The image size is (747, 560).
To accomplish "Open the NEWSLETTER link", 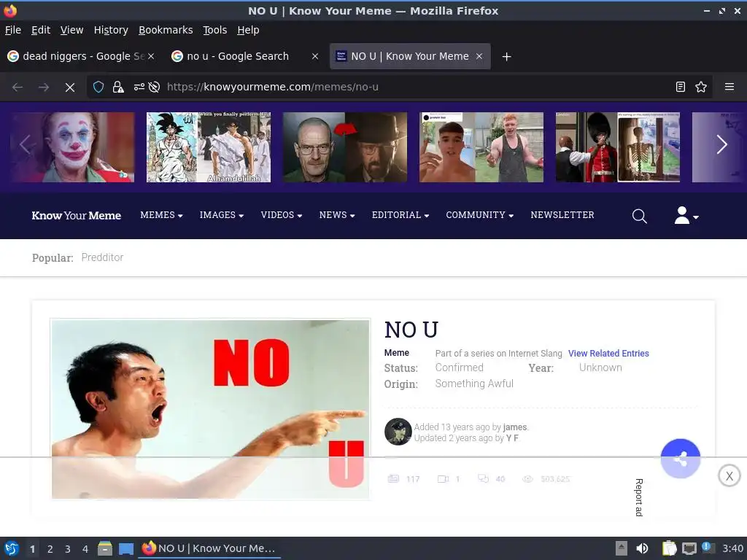I will click(x=562, y=215).
